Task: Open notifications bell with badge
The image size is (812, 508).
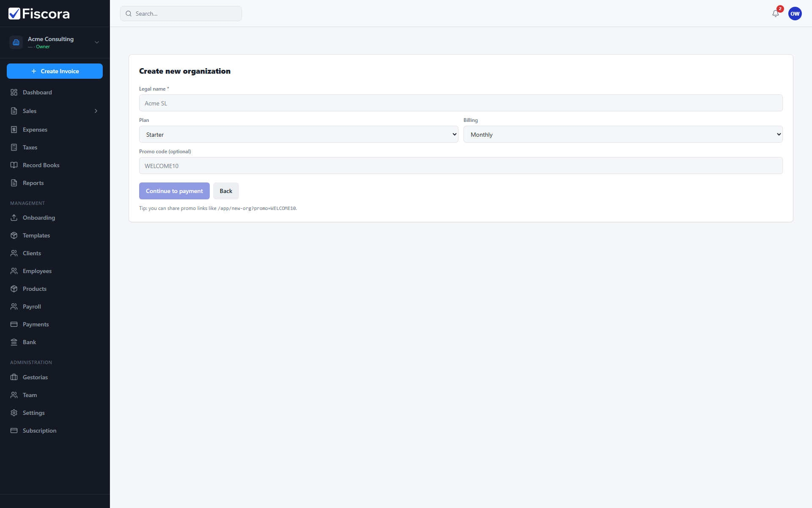Action: (x=776, y=13)
